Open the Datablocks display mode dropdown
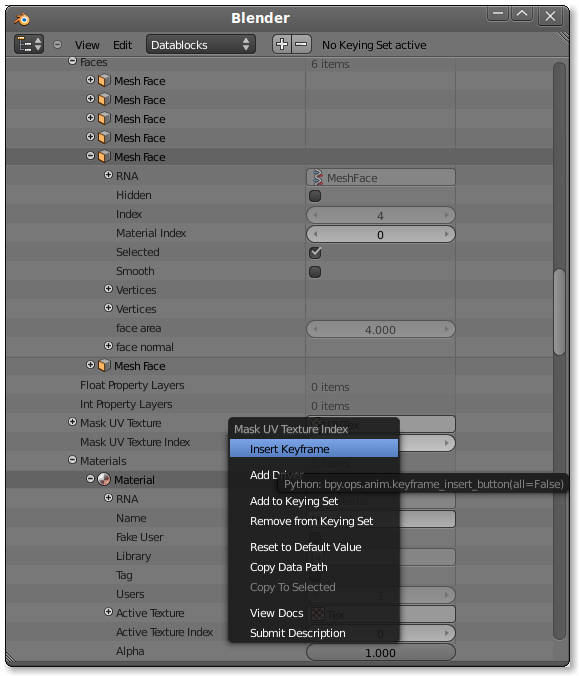579x676 pixels. 200,44
